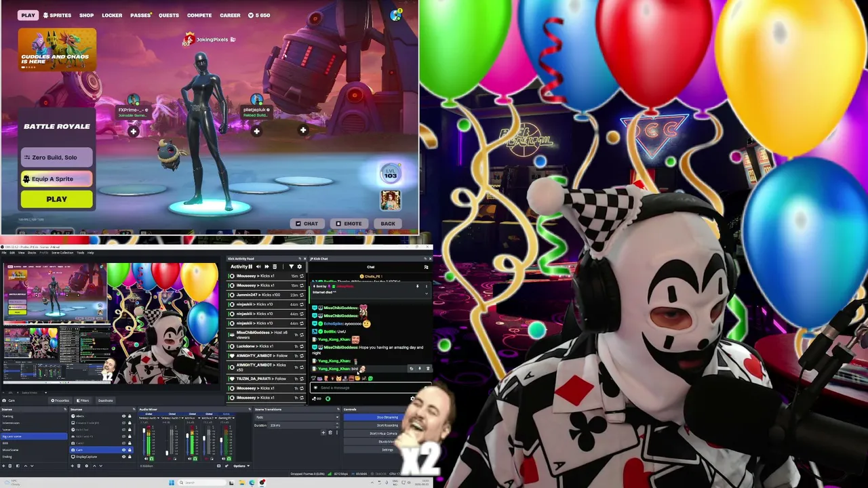Open source properties gear in Sources toolbar

86,466
